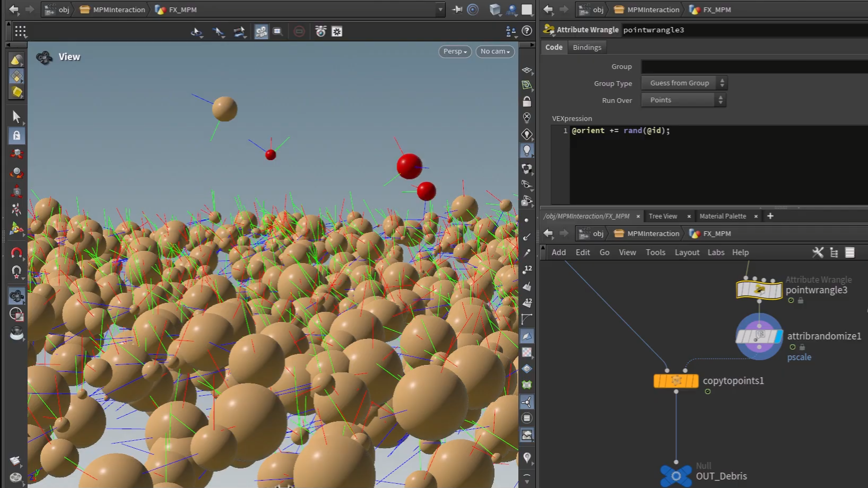
Task: Click the disabled red no-entry toolbar icon
Action: coord(299,31)
